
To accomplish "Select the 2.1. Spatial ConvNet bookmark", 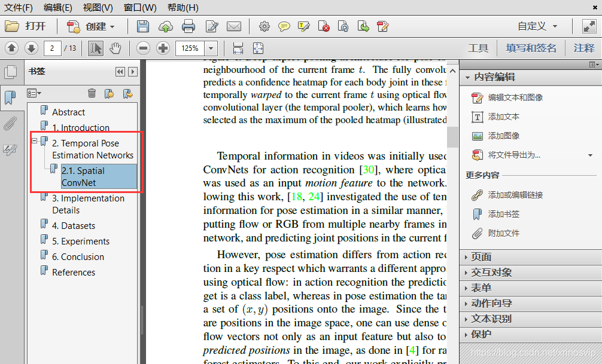I will click(x=99, y=176).
